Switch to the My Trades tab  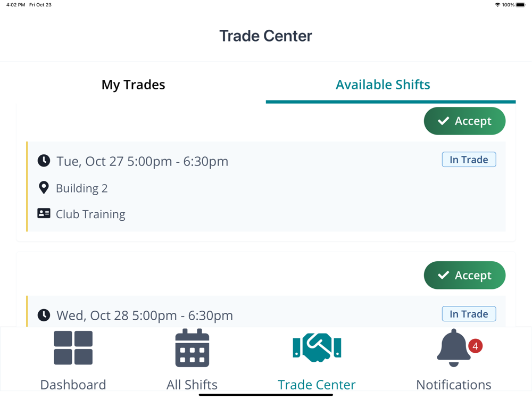tap(133, 85)
